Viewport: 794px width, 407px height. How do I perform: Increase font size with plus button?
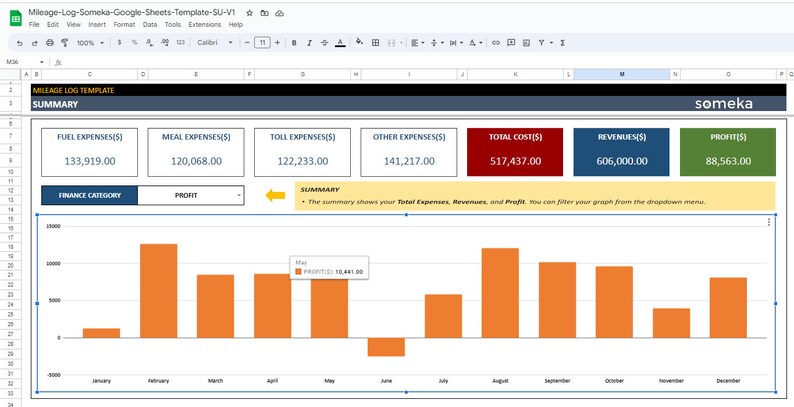point(277,43)
